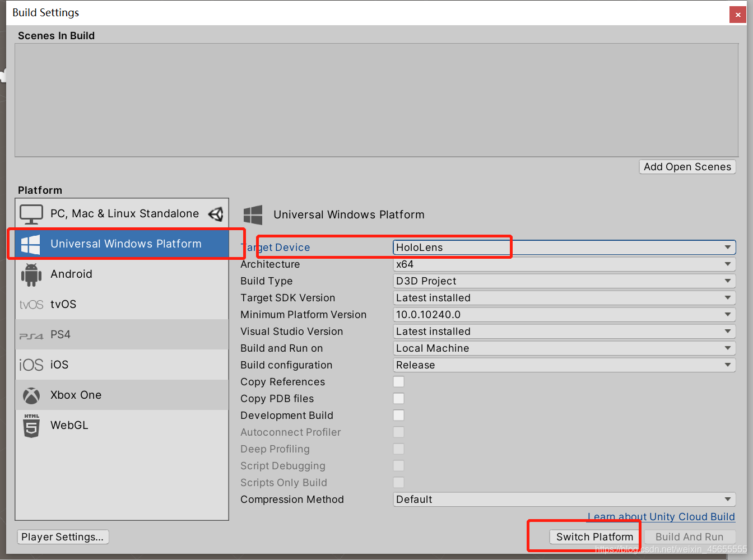The height and width of the screenshot is (560, 753).
Task: Click the Universal Windows Platform header text
Action: click(x=349, y=215)
